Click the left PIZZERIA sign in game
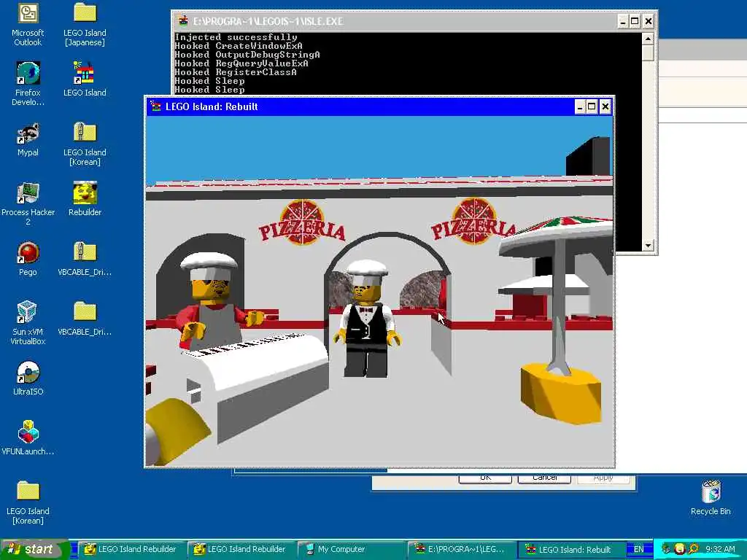747x560 pixels. 302,224
